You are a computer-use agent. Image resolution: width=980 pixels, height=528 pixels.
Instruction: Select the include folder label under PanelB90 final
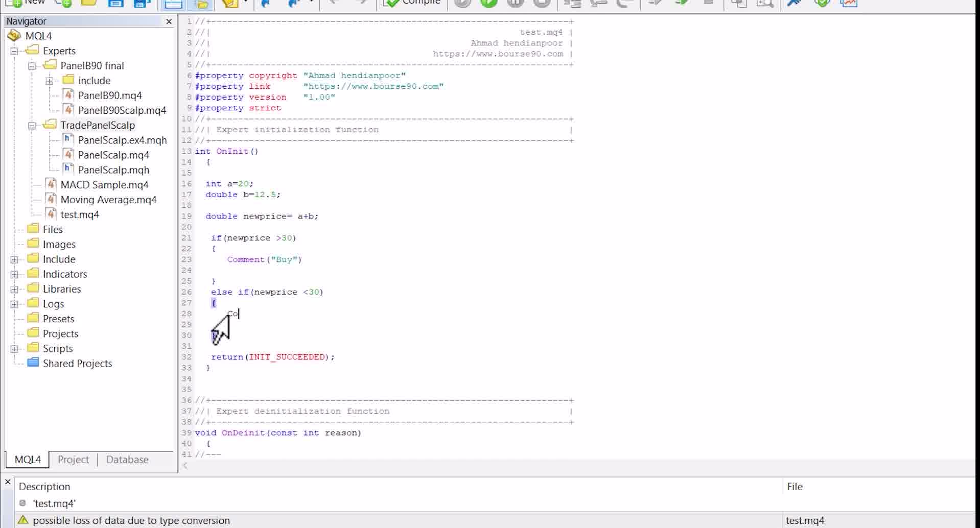[94, 81]
